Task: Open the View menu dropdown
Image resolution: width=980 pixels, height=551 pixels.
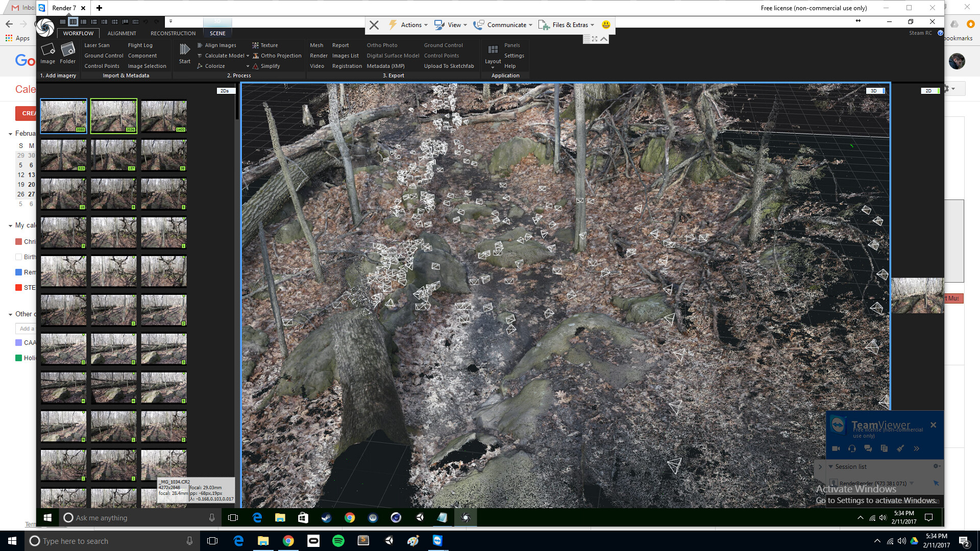Action: [451, 24]
